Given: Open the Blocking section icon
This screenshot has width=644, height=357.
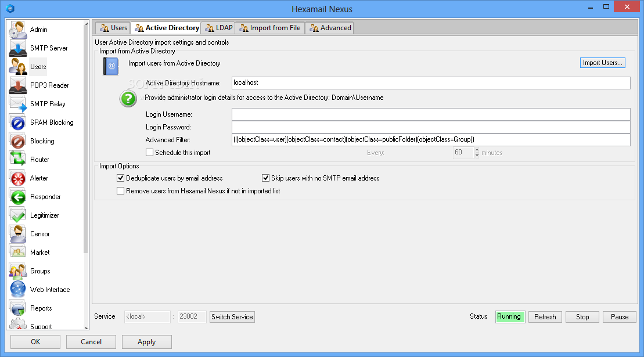Looking at the screenshot, I should tap(18, 141).
